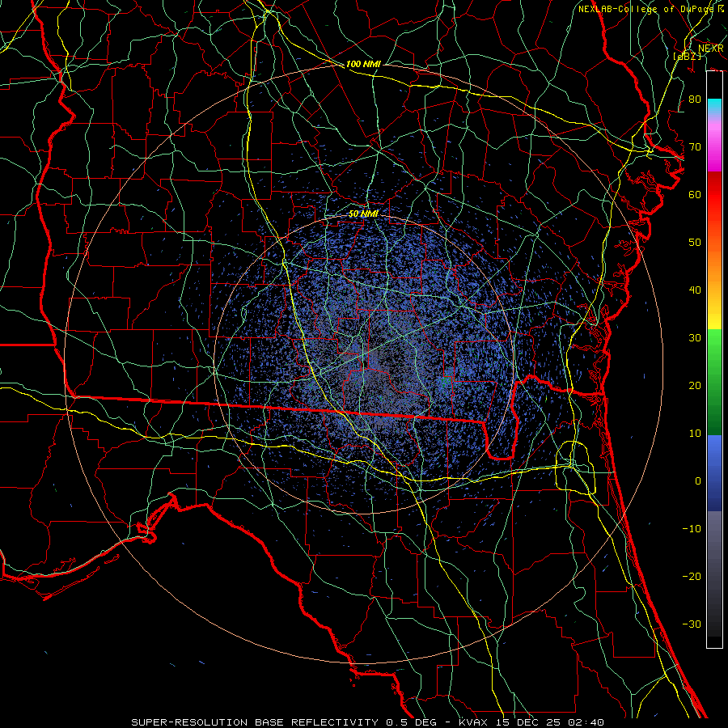
Task: Click the 30 dBZ scale label
Action: [695, 337]
